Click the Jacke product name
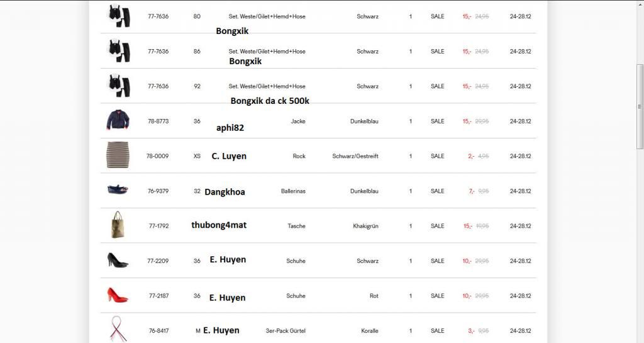644x343 pixels. [x=298, y=121]
